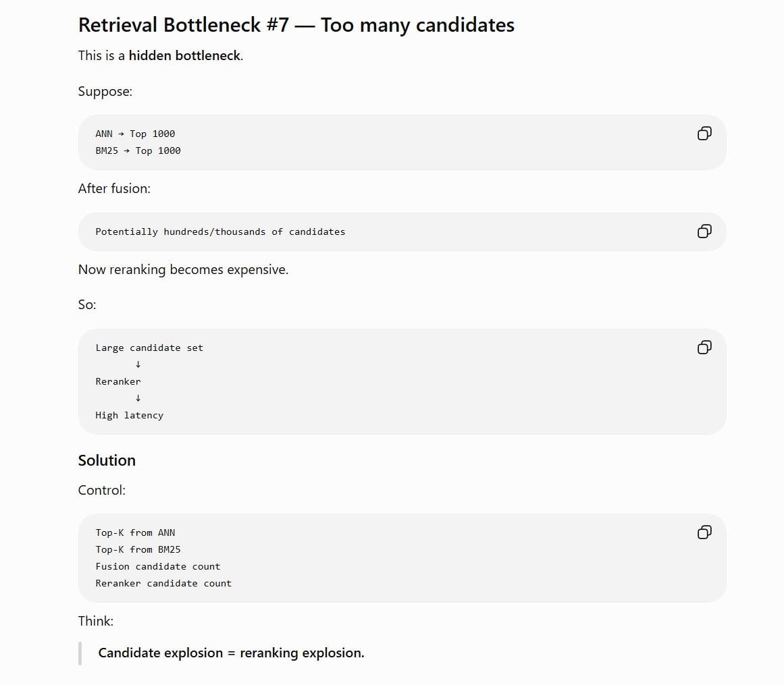Viewport: 784px width, 685px height.
Task: Click the bold 'hidden bottleneck' text
Action: click(184, 55)
